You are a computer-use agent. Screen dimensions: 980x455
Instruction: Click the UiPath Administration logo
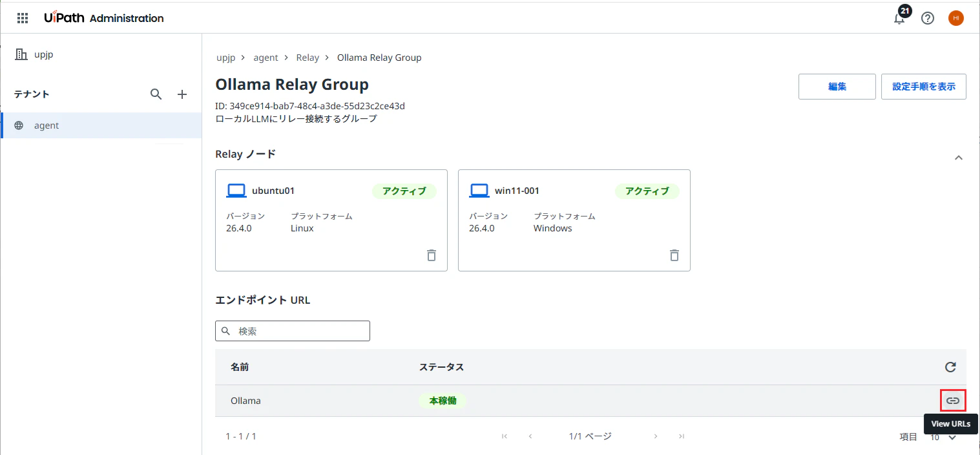tap(103, 18)
